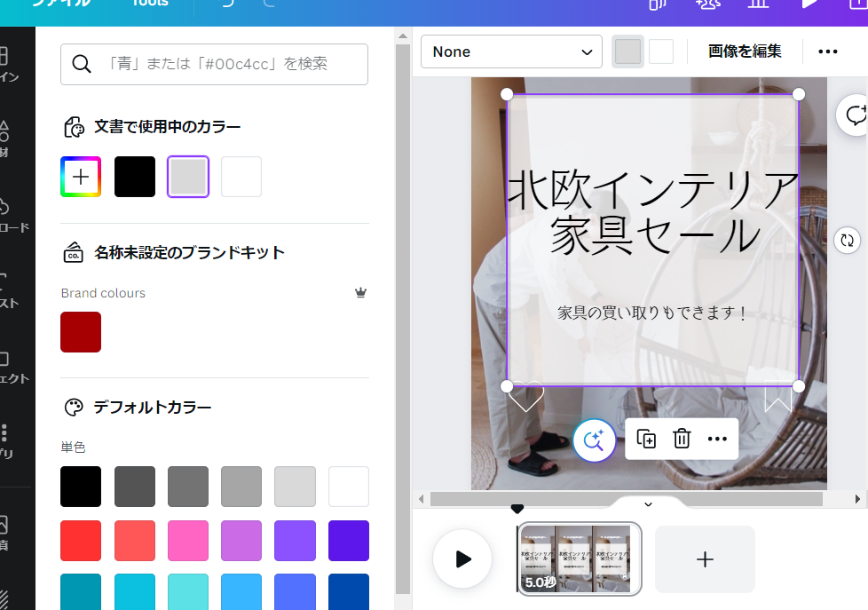Screen dimensions: 868x610
Task: Choose default bright red color
Action: pyautogui.click(x=81, y=540)
